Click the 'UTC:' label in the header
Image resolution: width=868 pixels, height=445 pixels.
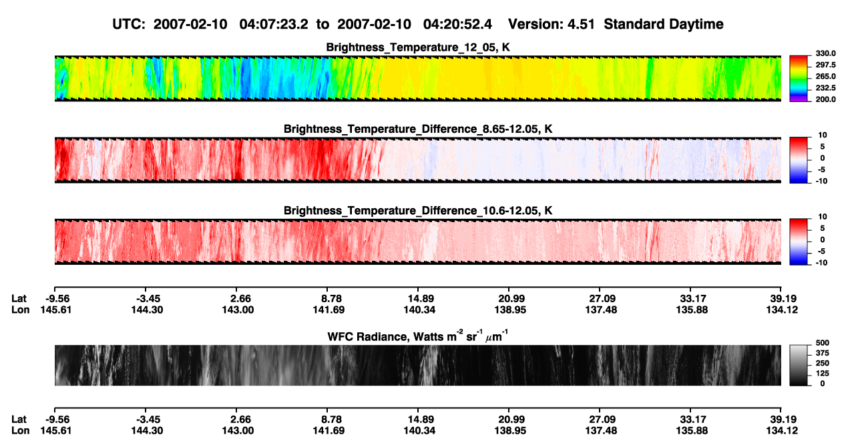pos(130,25)
